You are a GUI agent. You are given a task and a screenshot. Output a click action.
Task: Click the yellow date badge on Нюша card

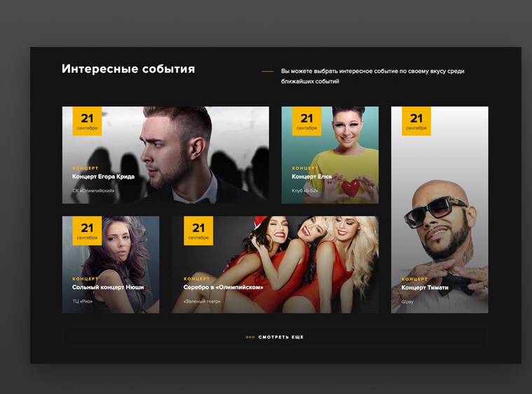tap(87, 231)
